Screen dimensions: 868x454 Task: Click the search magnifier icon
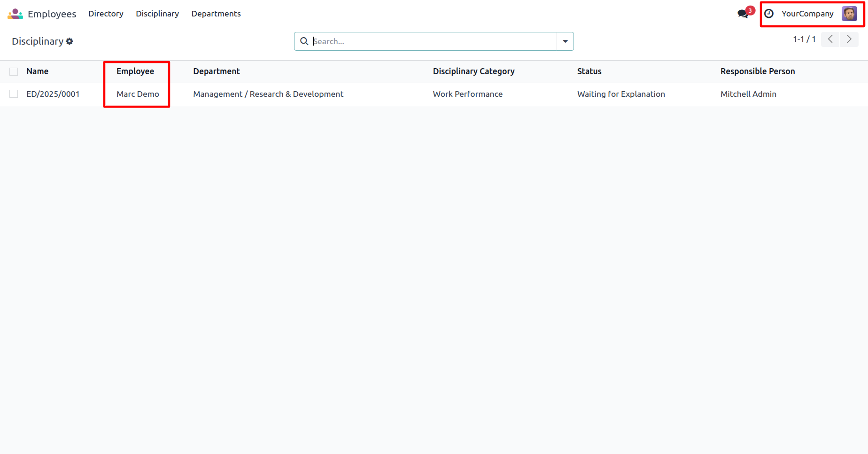304,41
